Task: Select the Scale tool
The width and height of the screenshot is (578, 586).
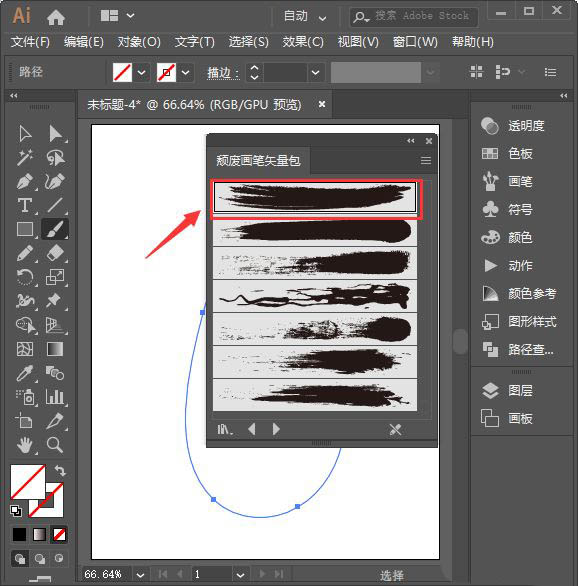Action: point(55,277)
